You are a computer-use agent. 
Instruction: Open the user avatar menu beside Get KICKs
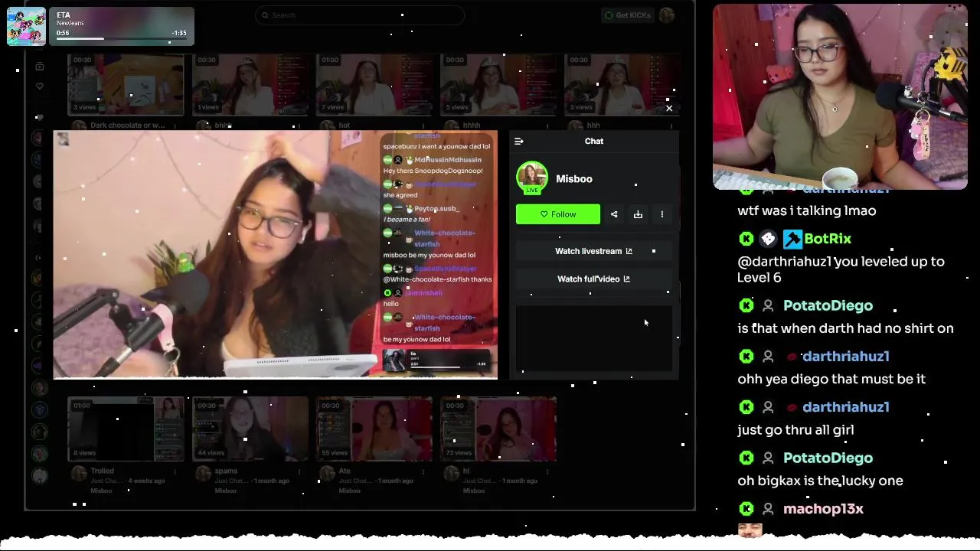pyautogui.click(x=667, y=15)
